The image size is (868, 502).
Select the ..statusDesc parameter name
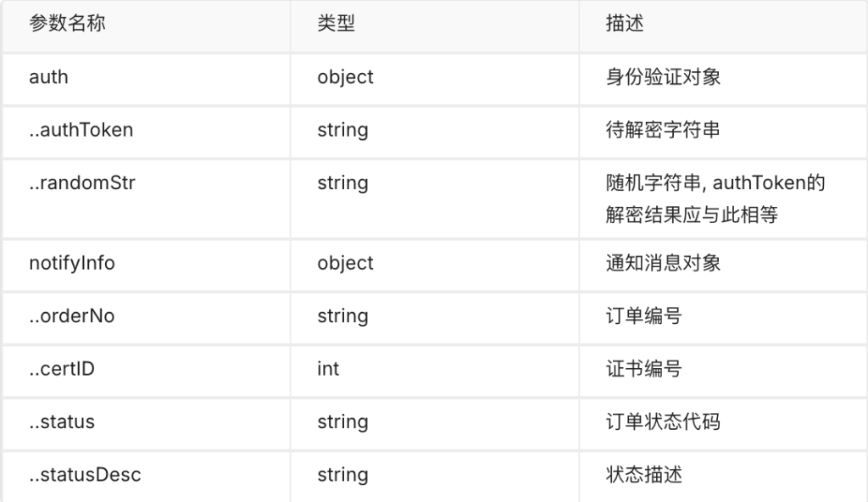click(x=85, y=475)
